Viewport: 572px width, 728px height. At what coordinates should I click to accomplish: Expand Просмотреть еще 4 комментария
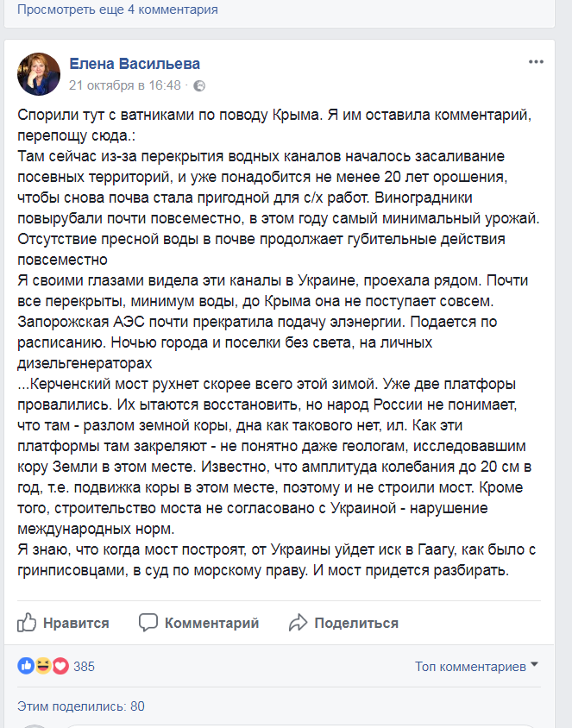point(117,9)
